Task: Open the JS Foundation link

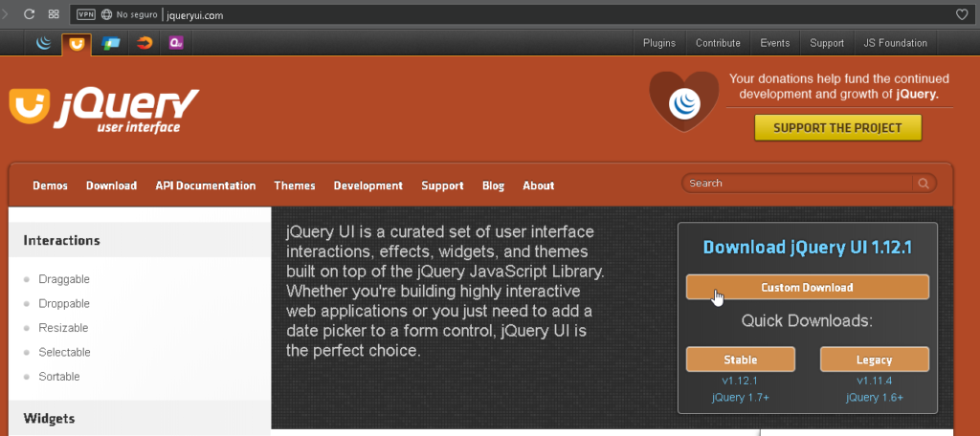Action: pyautogui.click(x=895, y=43)
